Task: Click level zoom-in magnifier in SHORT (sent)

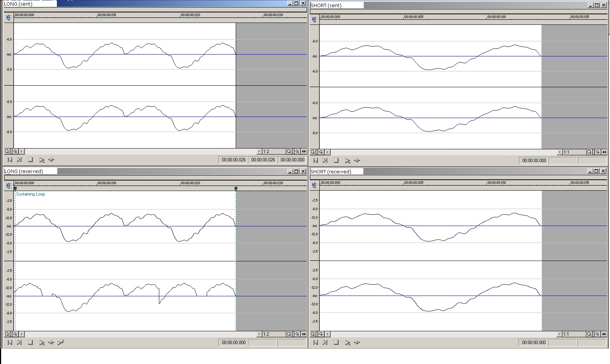Action: point(313,152)
